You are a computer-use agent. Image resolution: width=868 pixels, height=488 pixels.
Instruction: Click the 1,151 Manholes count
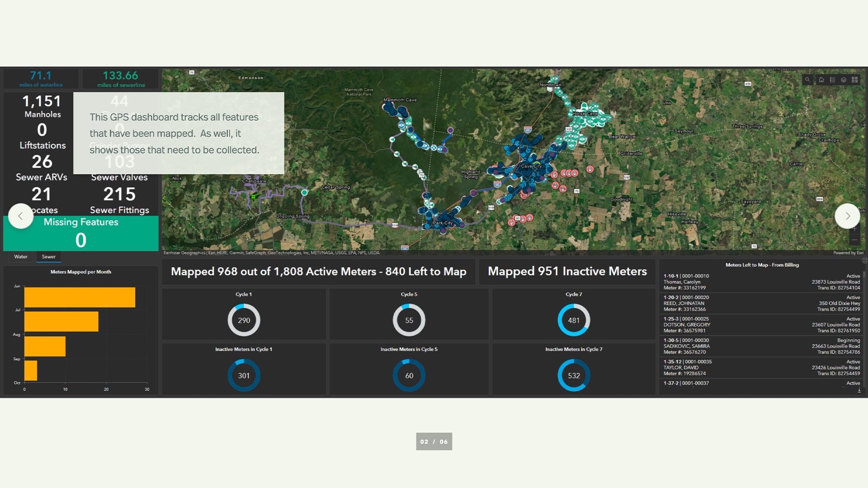pyautogui.click(x=42, y=107)
